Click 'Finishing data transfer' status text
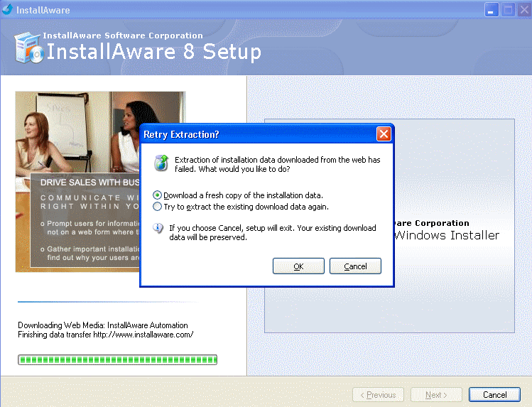The height and width of the screenshot is (407, 532). [x=106, y=335]
